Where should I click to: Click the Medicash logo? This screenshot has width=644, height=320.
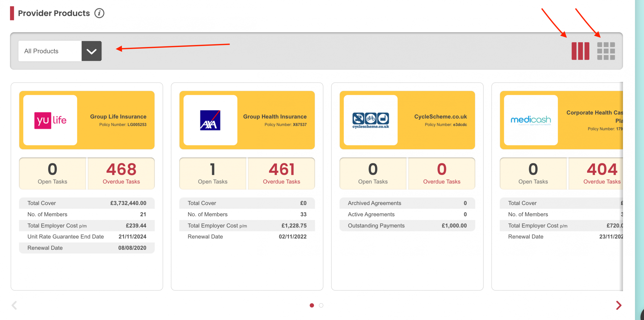click(x=531, y=120)
